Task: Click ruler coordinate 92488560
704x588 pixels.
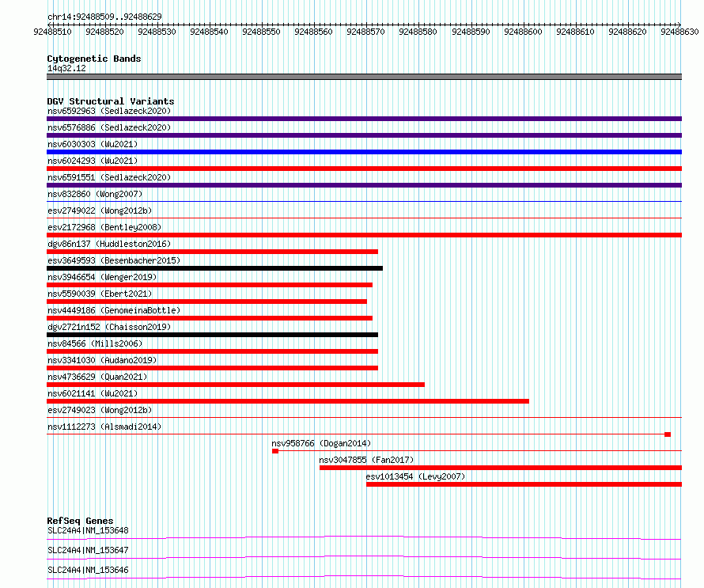Action: (313, 32)
